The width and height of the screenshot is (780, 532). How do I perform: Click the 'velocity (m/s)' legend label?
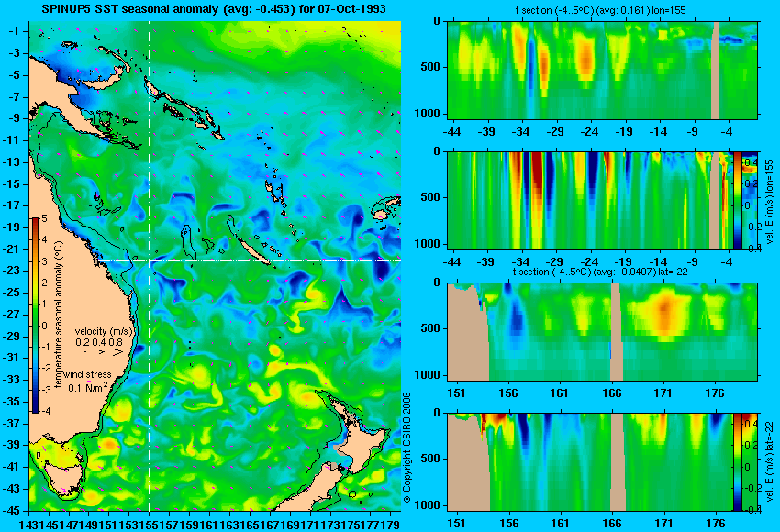point(104,331)
